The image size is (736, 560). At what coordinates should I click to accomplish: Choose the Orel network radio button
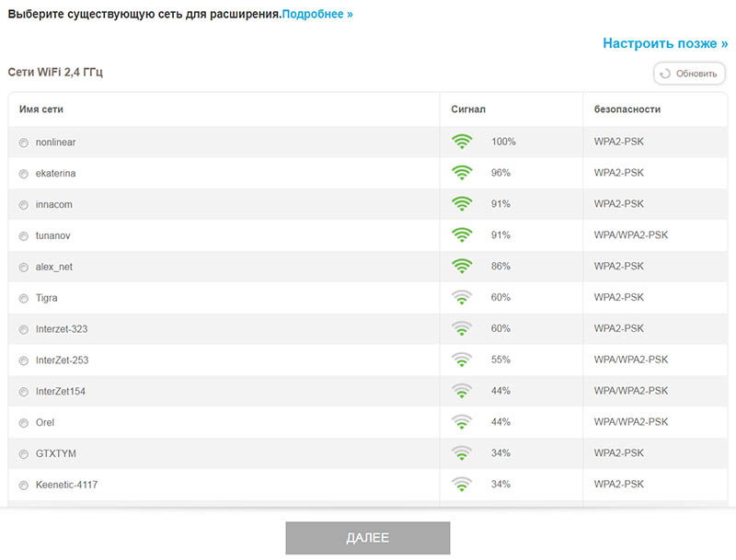pyautogui.click(x=24, y=423)
